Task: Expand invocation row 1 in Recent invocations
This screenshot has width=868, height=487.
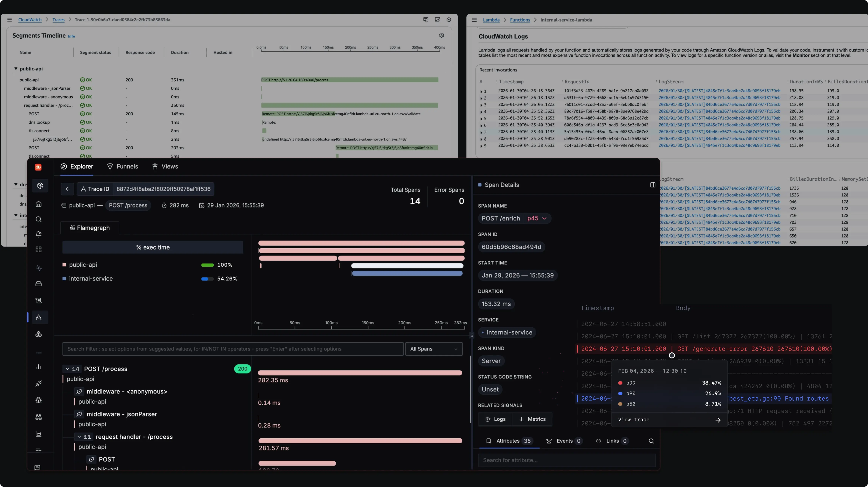Action: [x=481, y=91]
